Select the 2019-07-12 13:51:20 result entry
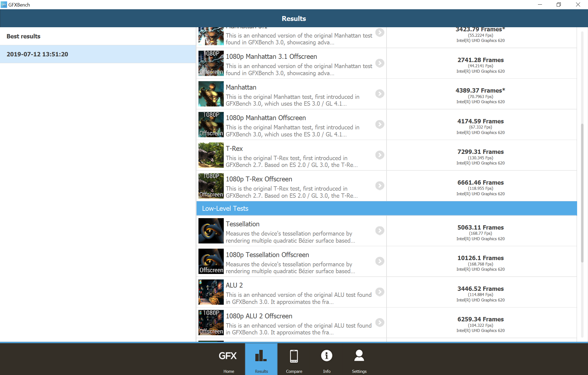The image size is (588, 375). (x=98, y=54)
